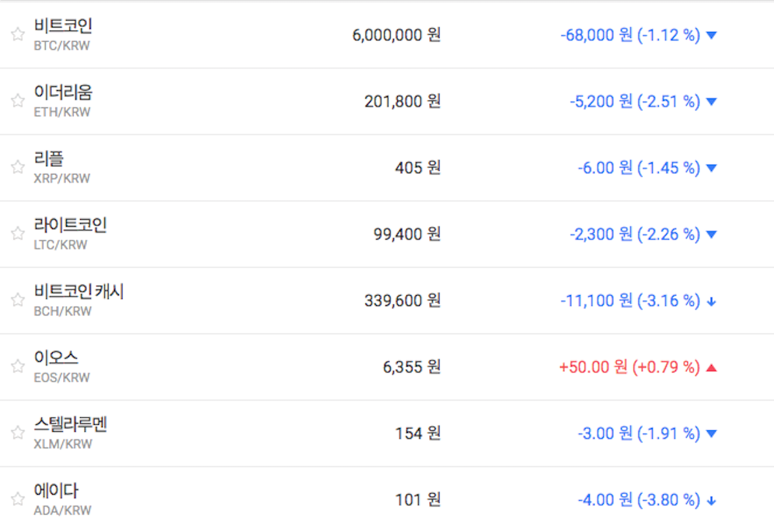
Task: Open the 이더리움 coin name link
Action: point(63,92)
